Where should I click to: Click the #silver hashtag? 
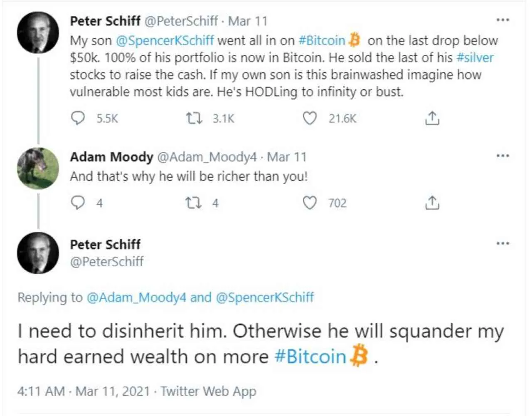point(475,57)
